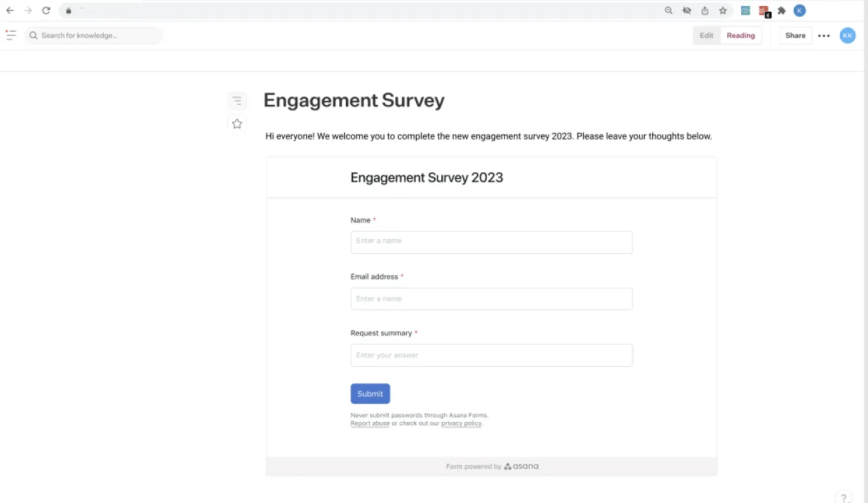Open the sidebar navigation menu icon
868x503 pixels.
click(x=11, y=35)
